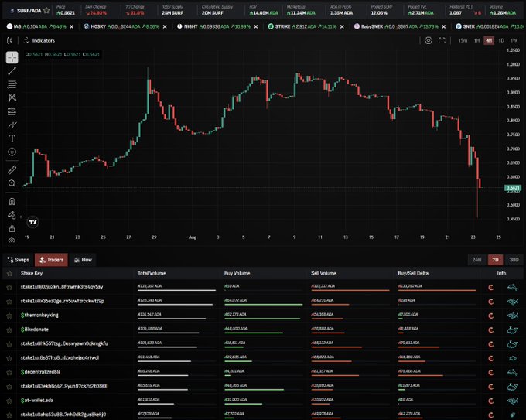
Task: Sort by Buy/Sell Delta column
Action: 413,273
